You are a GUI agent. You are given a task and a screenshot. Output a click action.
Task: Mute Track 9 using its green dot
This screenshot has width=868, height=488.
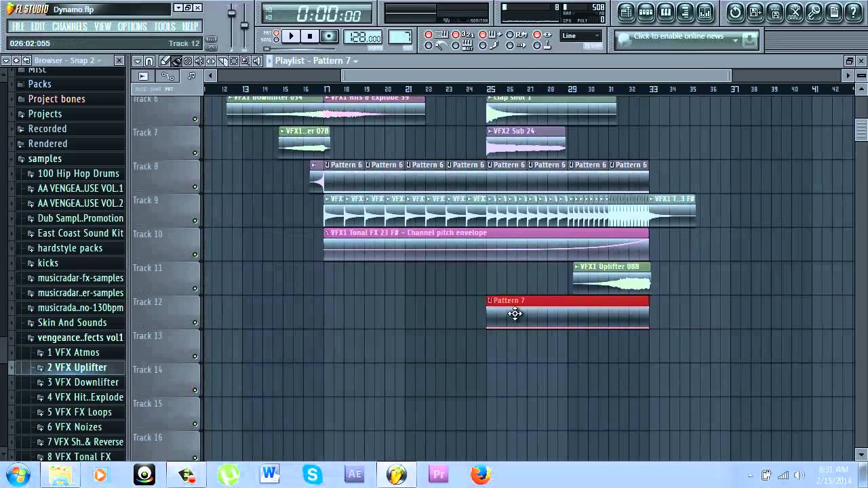[x=195, y=221]
